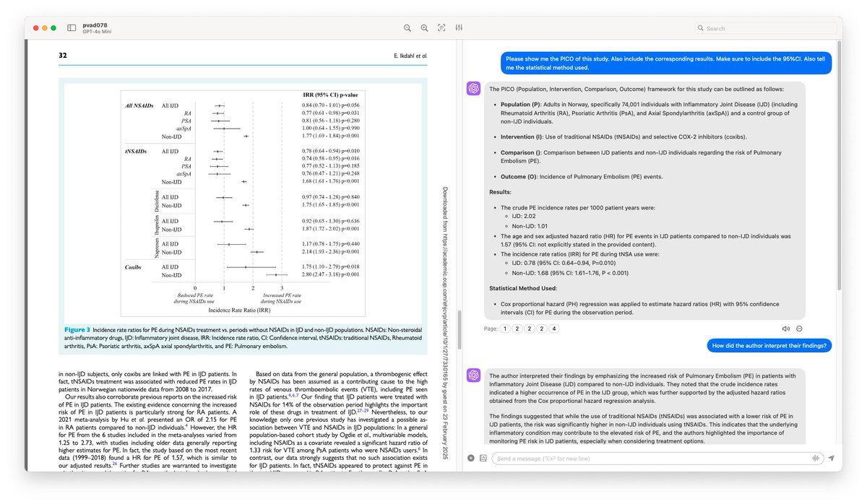The image size is (867, 504).
Task: Zoom in on the PDF document
Action: [424, 27]
